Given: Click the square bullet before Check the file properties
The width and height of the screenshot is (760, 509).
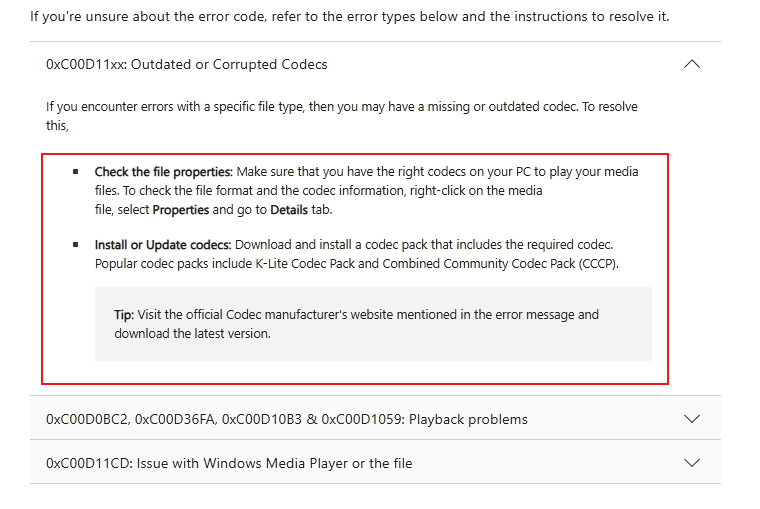Looking at the screenshot, I should pos(76,172).
